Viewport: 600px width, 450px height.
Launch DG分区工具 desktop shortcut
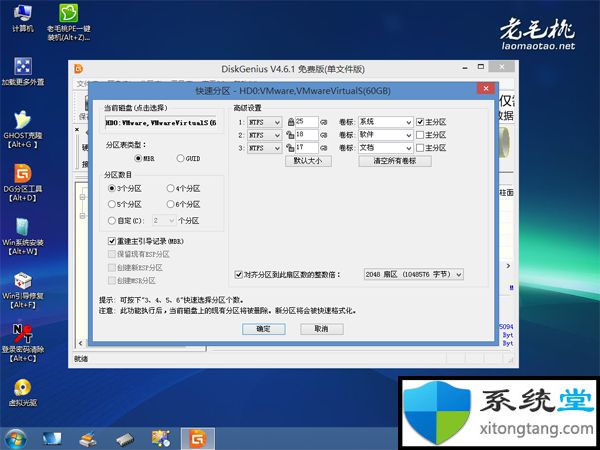click(x=23, y=183)
